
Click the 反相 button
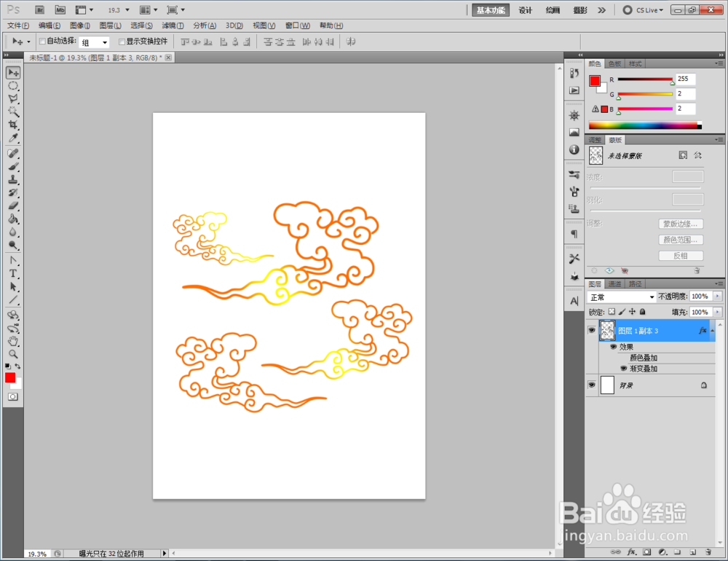[x=681, y=256]
